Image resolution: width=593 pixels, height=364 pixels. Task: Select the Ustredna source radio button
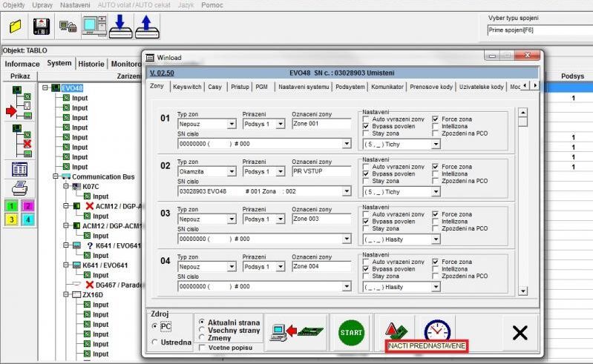(x=154, y=342)
